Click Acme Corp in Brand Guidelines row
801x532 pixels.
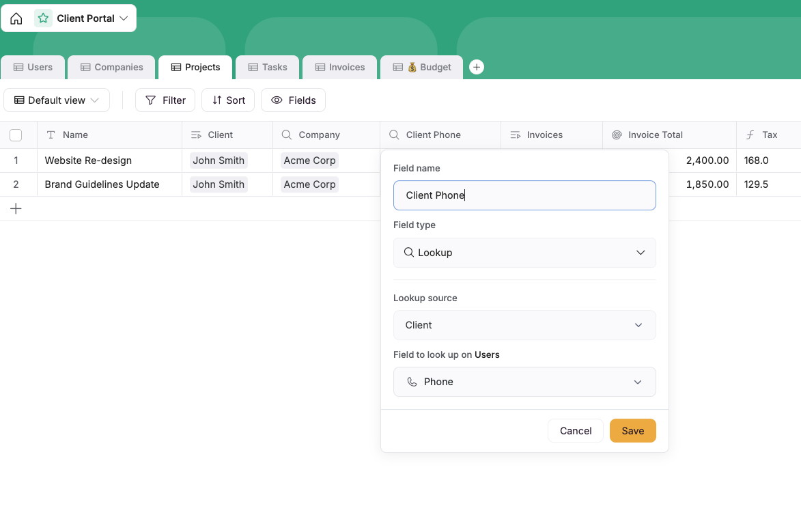pos(309,184)
